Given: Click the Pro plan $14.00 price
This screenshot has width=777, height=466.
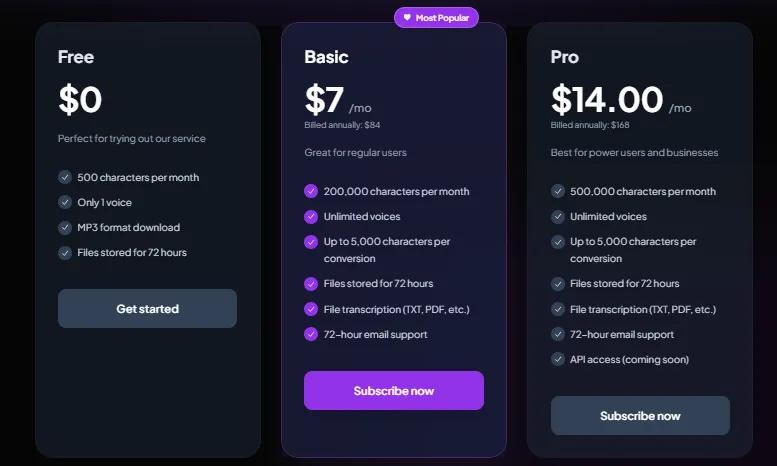Looking at the screenshot, I should pyautogui.click(x=607, y=100).
